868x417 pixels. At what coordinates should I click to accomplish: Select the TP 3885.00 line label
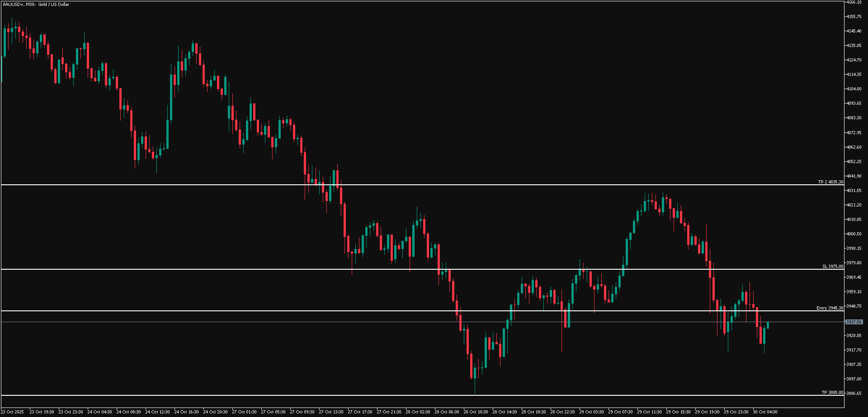(x=832, y=393)
